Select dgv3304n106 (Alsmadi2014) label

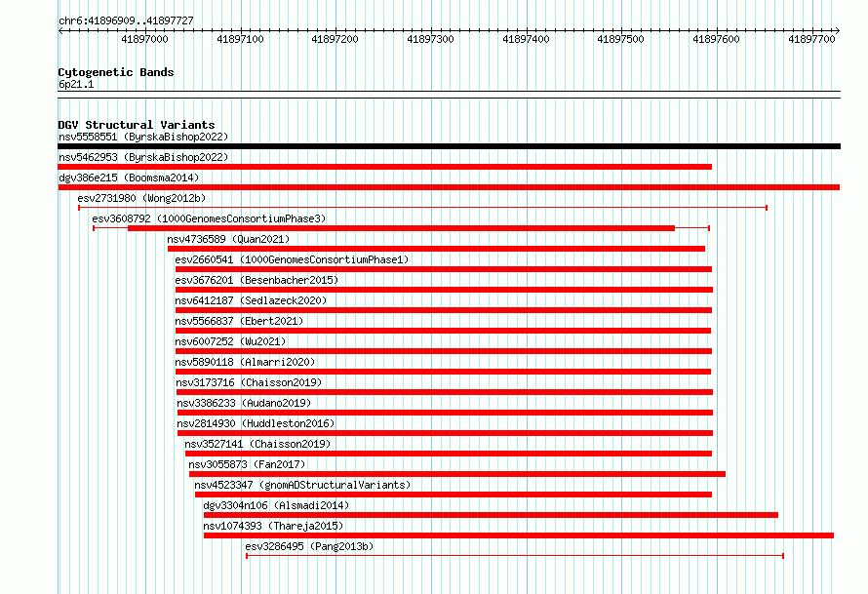point(276,505)
